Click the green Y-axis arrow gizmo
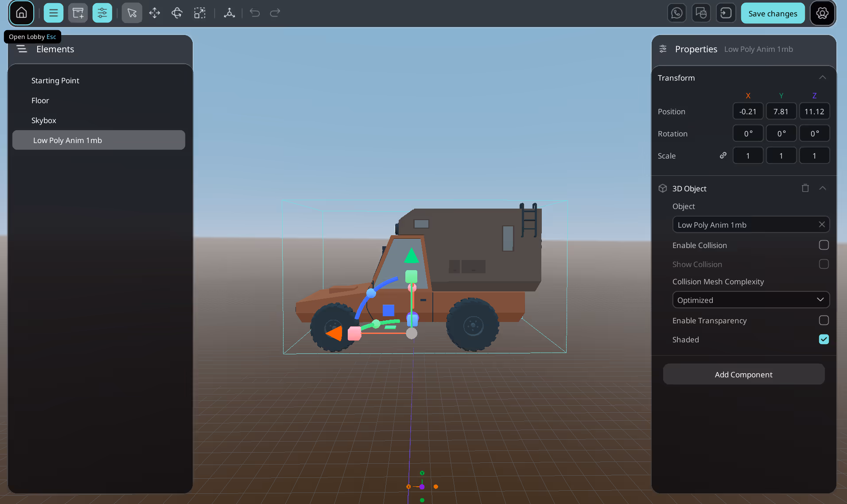 click(x=412, y=256)
